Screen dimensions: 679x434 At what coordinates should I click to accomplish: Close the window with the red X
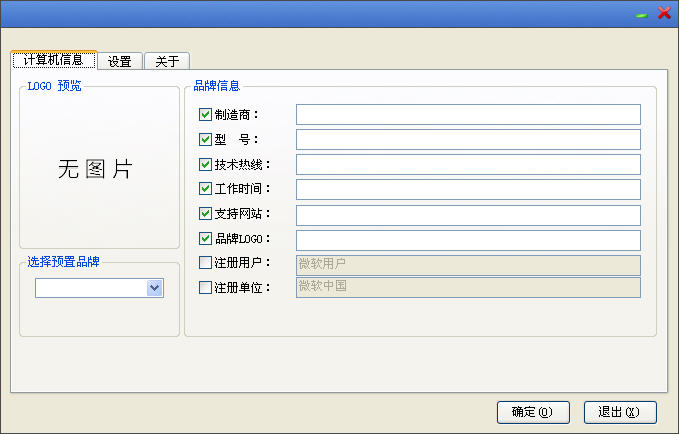coord(663,13)
